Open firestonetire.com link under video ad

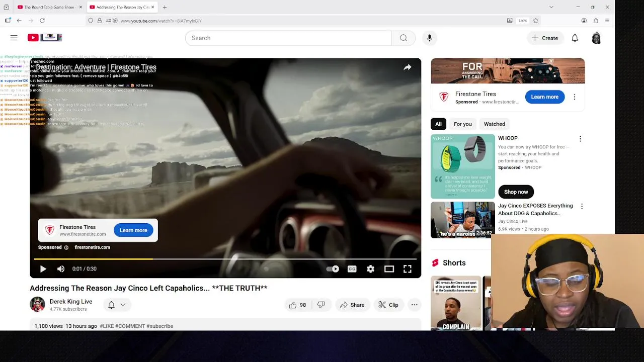pyautogui.click(x=92, y=247)
